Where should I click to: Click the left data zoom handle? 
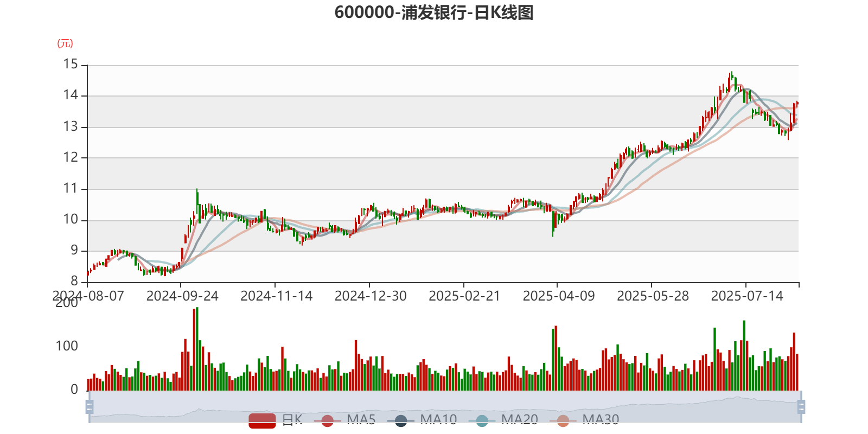[90, 406]
